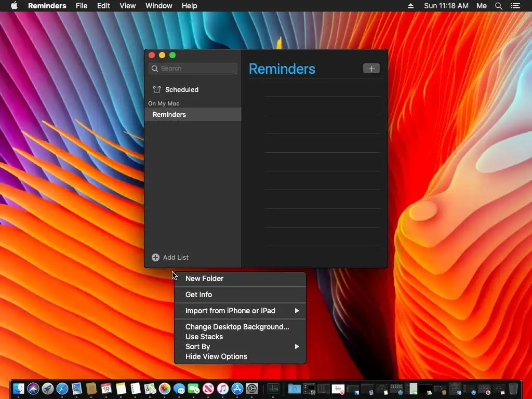Open App Store icon in dock

237,389
